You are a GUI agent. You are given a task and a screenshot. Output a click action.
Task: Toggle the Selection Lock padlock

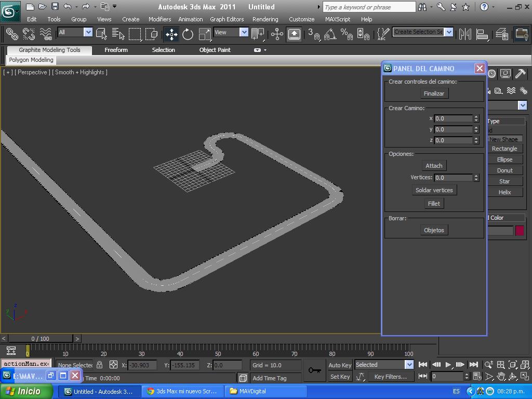tap(100, 365)
